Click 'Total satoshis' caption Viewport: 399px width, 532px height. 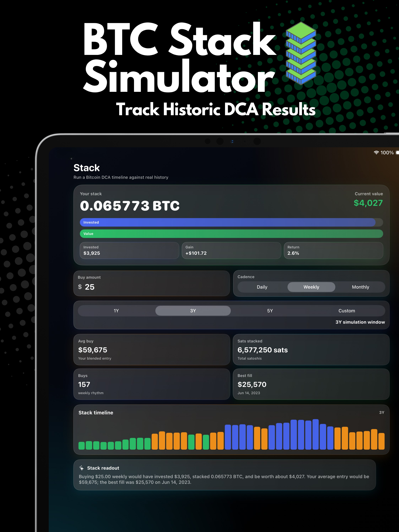pos(249,358)
